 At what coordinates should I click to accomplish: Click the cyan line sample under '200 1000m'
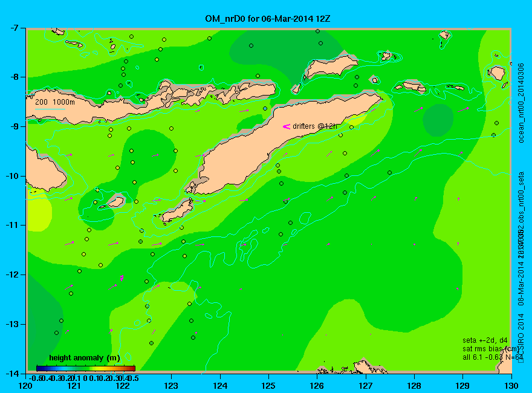pos(50,109)
